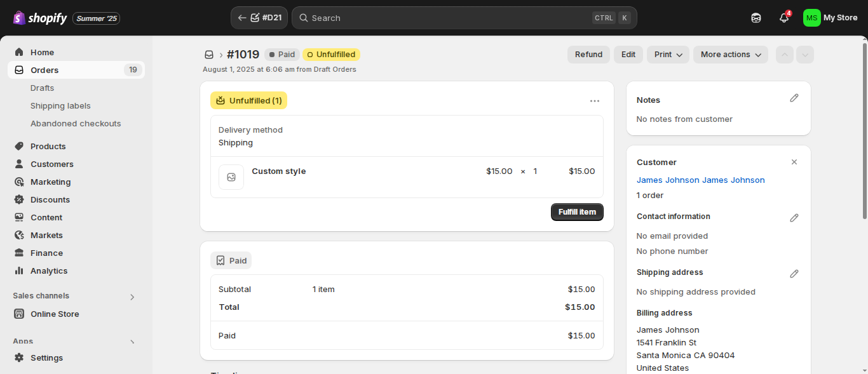Screen dimensions: 868x374
Task: Select Abandoned checkouts in sidebar
Action: pos(76,123)
